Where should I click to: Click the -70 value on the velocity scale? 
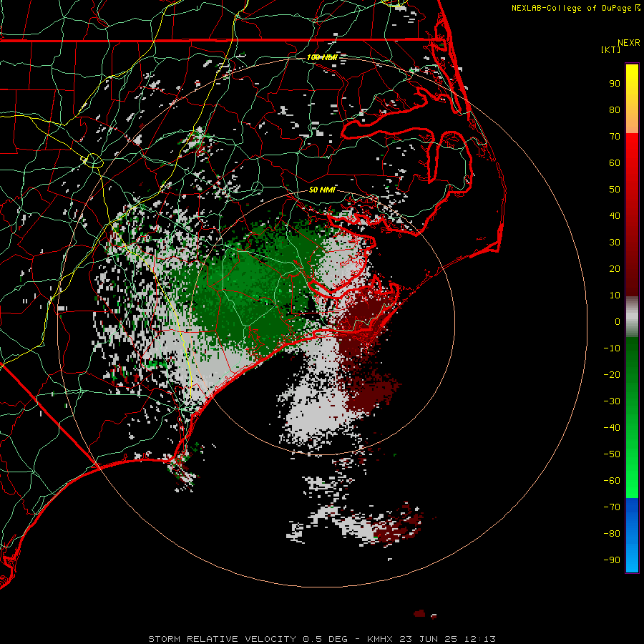pos(612,507)
